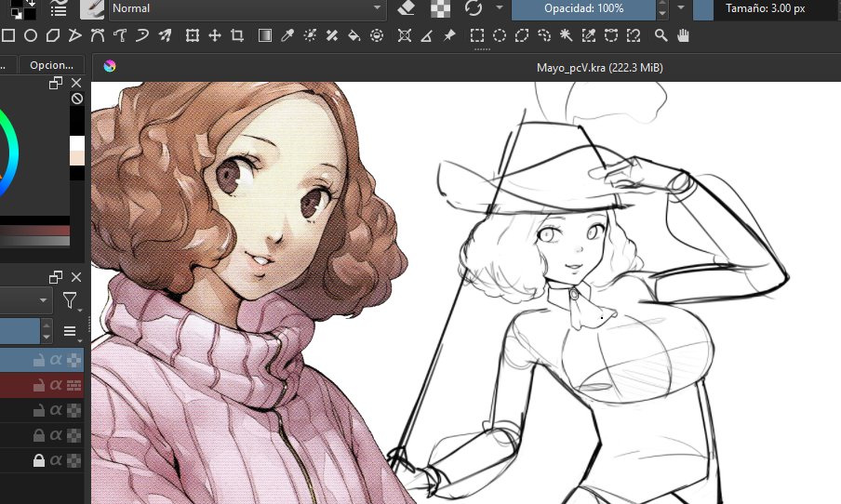Expand the dropdown arrow after Opacidad
Viewport: 841px width, 504px height.
click(681, 8)
